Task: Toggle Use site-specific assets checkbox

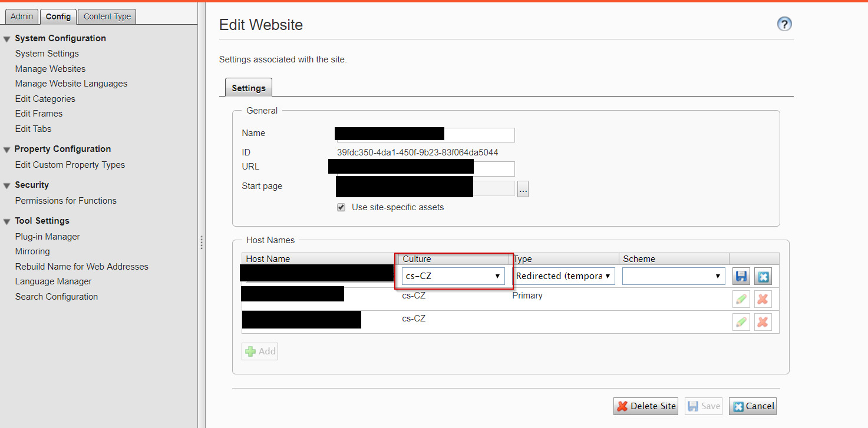Action: coord(341,207)
